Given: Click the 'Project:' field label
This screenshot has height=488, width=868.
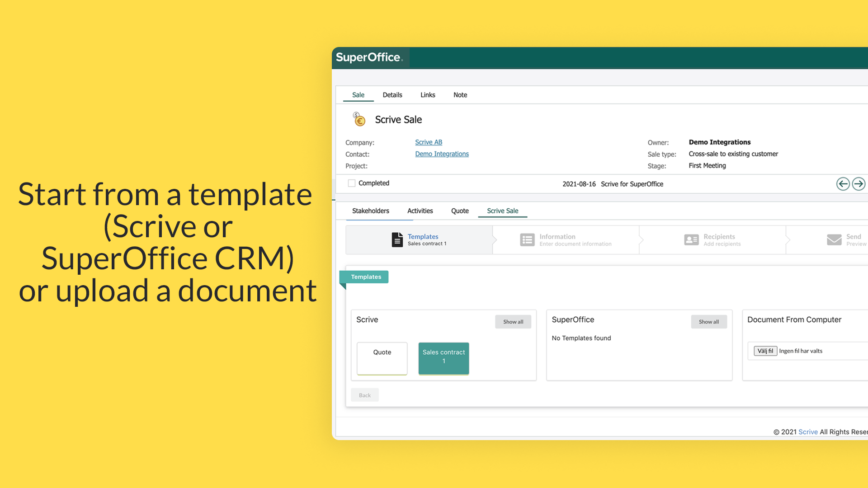Looking at the screenshot, I should [357, 166].
